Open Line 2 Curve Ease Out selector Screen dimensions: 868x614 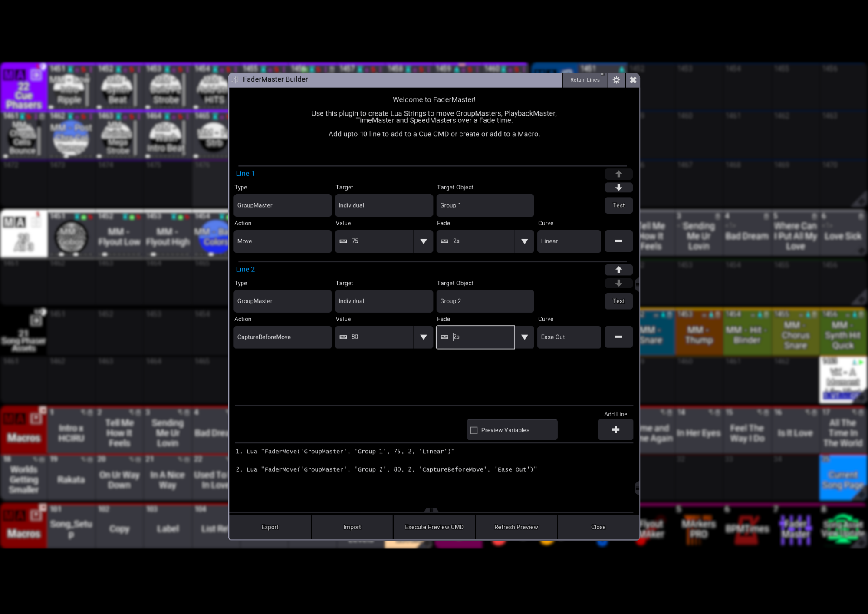coord(569,337)
